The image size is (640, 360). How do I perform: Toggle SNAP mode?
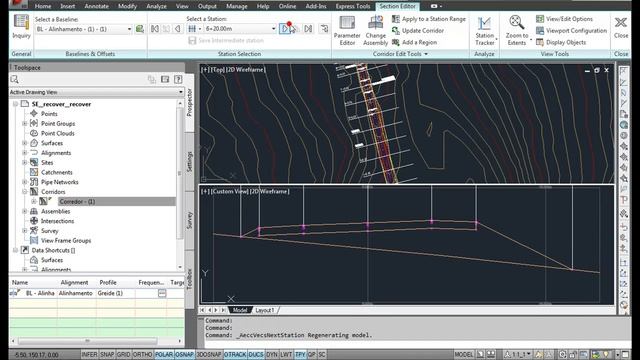point(107,354)
